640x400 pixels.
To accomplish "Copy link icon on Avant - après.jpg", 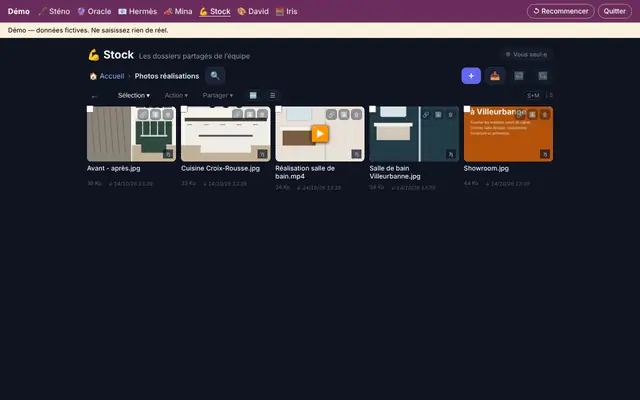I will [142, 115].
